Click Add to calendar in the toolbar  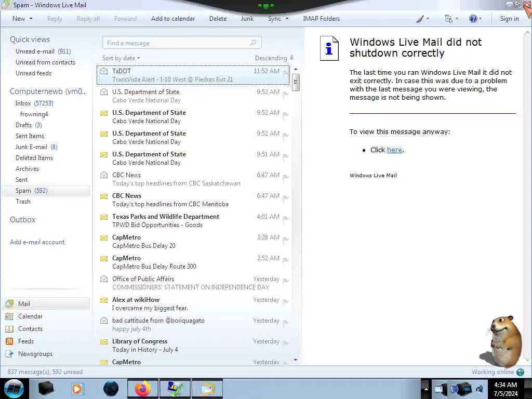point(173,19)
